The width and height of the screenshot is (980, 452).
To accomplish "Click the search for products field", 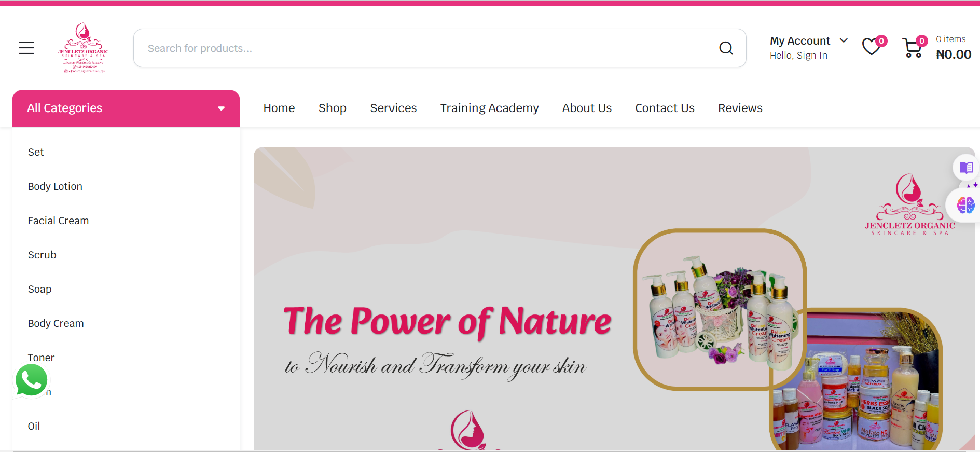I will point(424,48).
